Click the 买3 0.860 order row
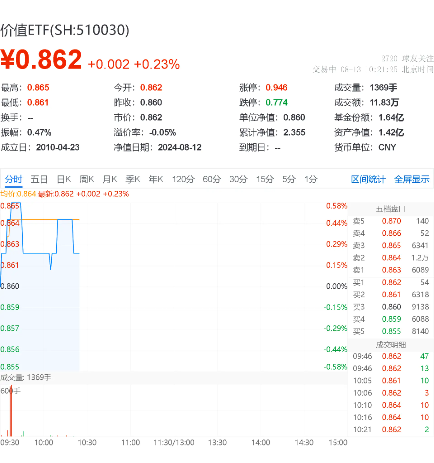The width and height of the screenshot is (434, 463). pyautogui.click(x=391, y=307)
